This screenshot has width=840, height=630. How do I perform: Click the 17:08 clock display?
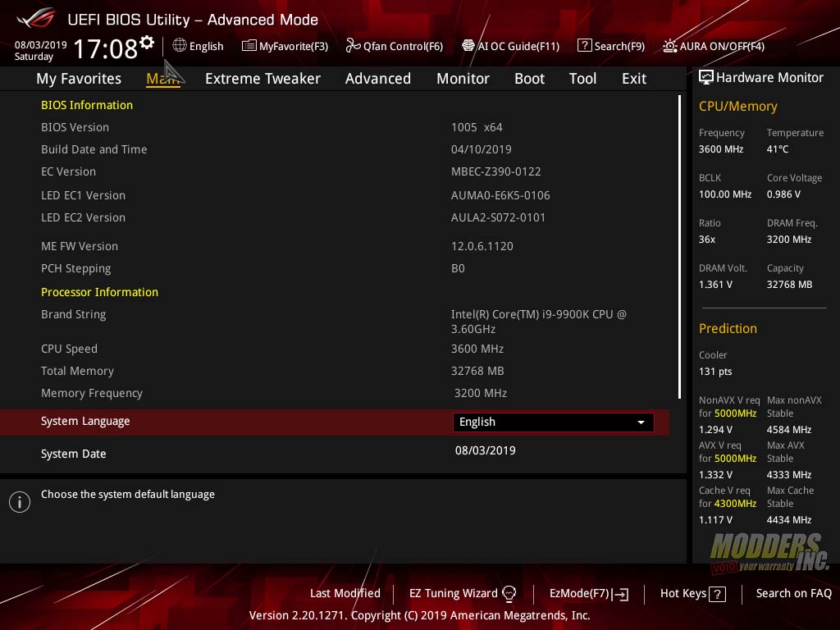[x=105, y=48]
